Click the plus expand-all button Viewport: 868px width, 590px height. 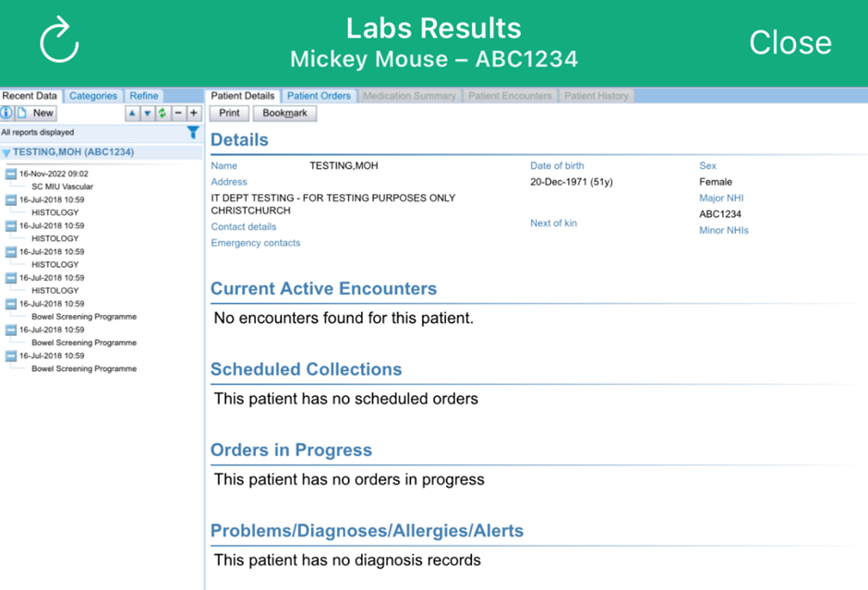click(193, 114)
